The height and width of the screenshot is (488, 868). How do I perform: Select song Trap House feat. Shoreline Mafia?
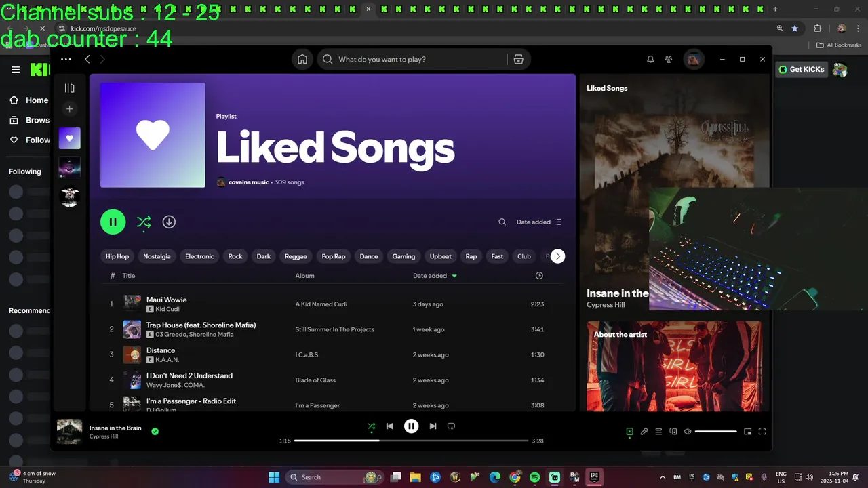click(x=201, y=325)
